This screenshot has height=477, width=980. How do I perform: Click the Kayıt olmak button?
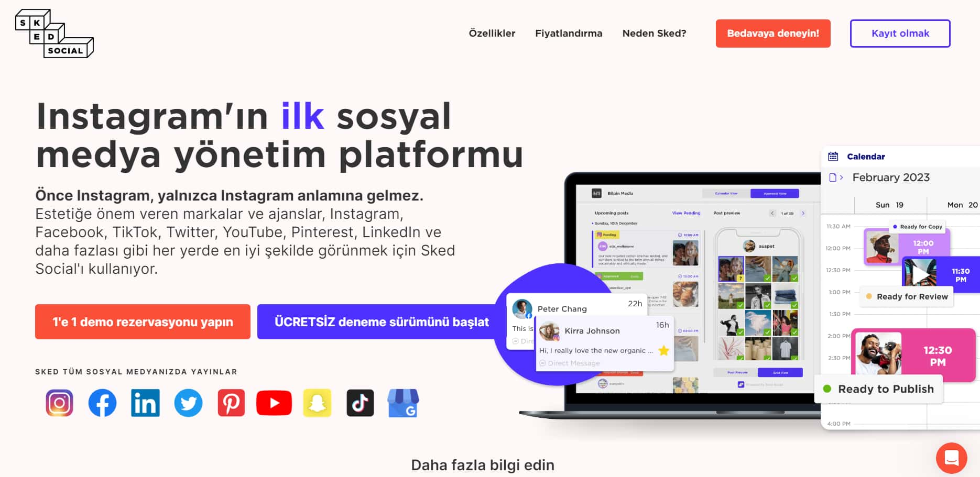(x=900, y=34)
